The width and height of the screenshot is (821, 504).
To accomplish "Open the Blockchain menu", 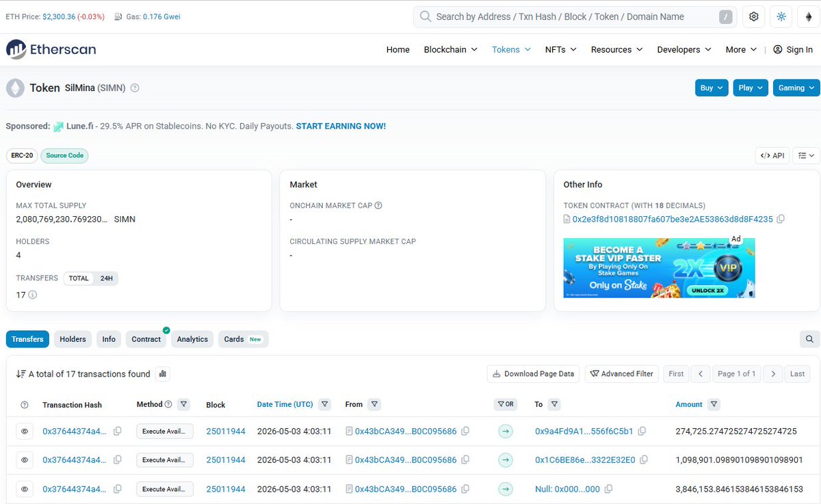I will pyautogui.click(x=451, y=49).
